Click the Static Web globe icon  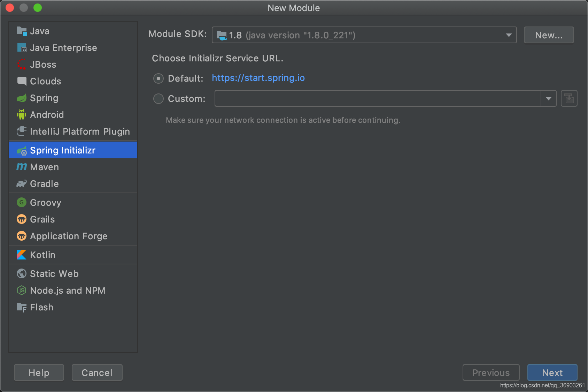(x=22, y=274)
